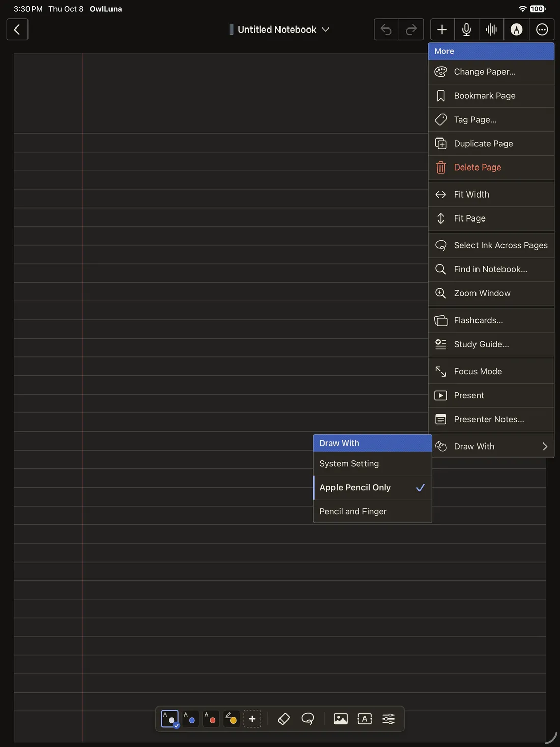Tap the battery 100 indicator
Screen dimensions: 560x747
point(538,9)
